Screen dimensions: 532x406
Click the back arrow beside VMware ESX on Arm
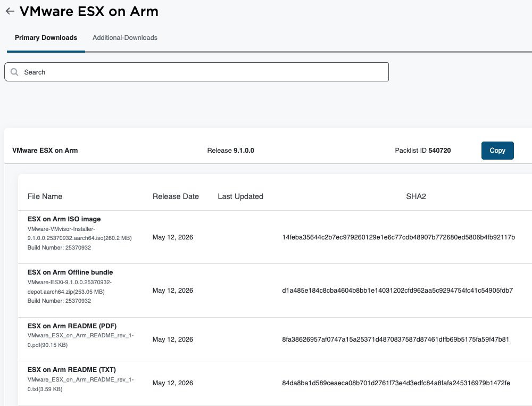[x=10, y=11]
